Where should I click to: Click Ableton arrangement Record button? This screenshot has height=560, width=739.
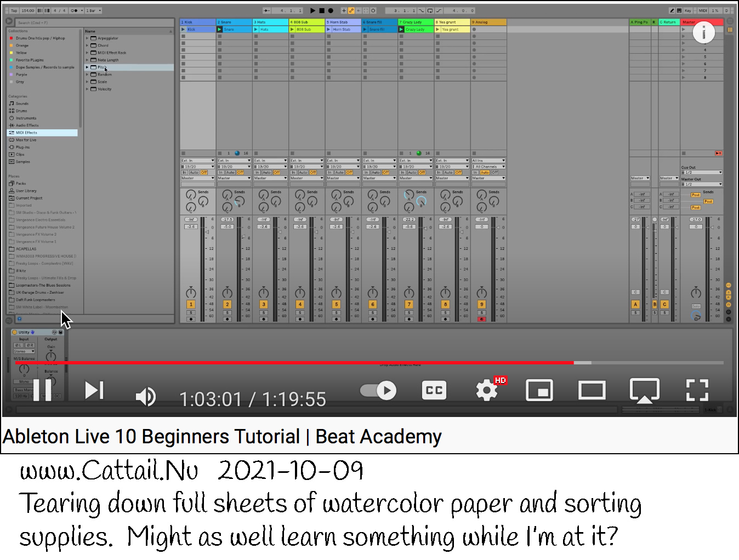[x=331, y=10]
